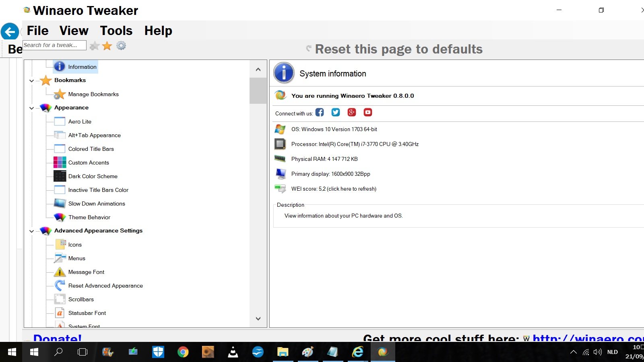The image size is (644, 362).
Task: Open the Help menu
Action: [158, 31]
